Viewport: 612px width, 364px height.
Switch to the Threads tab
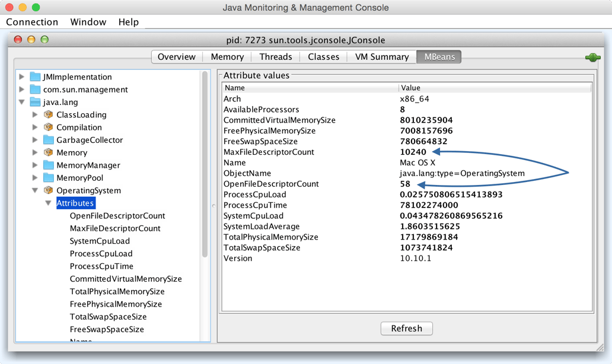(275, 56)
